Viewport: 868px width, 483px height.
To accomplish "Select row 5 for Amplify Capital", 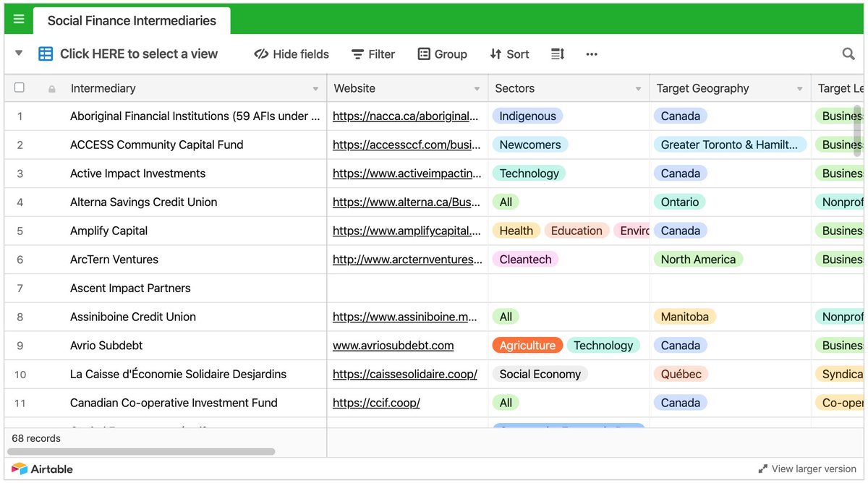I will (x=20, y=230).
